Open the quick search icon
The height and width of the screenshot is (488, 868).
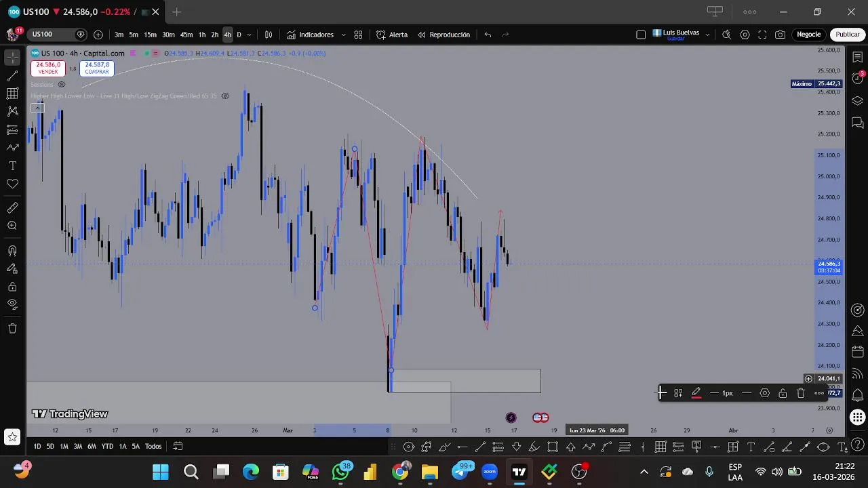(x=726, y=35)
